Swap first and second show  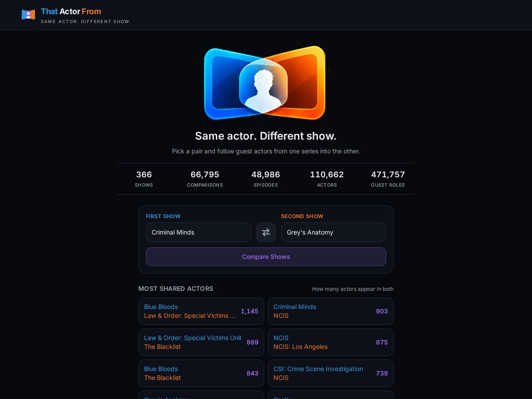266,232
